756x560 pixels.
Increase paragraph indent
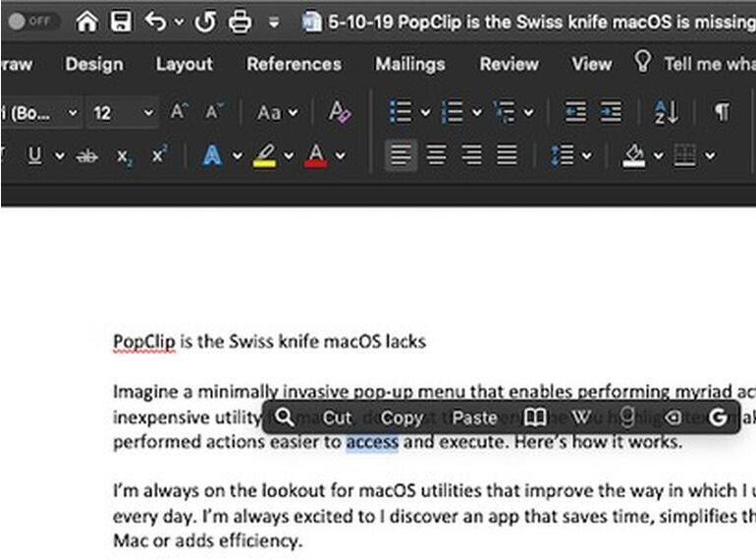611,112
